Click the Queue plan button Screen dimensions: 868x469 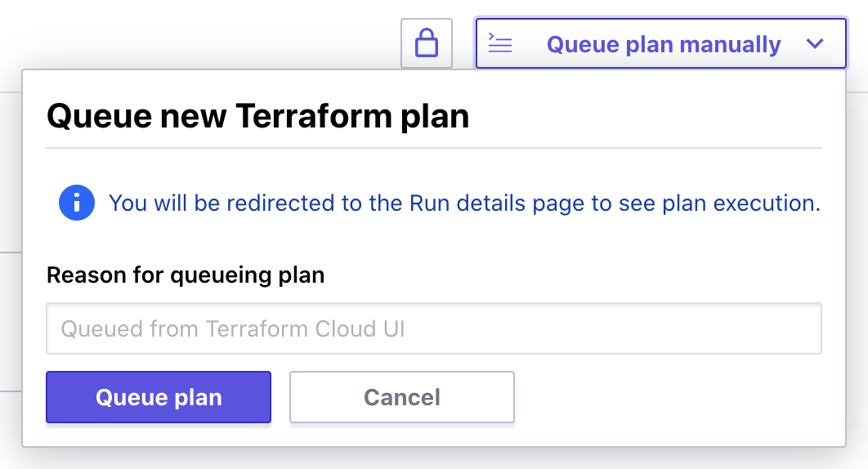click(159, 397)
